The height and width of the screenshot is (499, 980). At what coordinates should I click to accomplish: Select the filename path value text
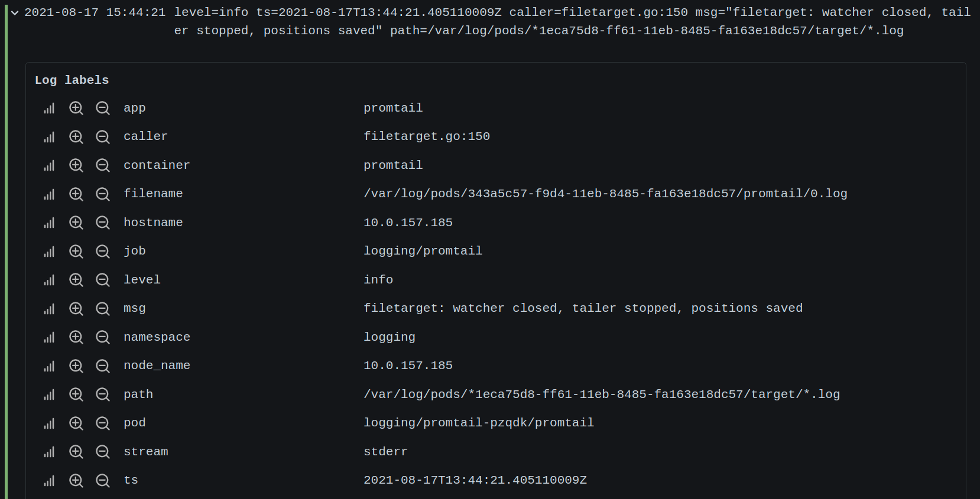tap(605, 194)
